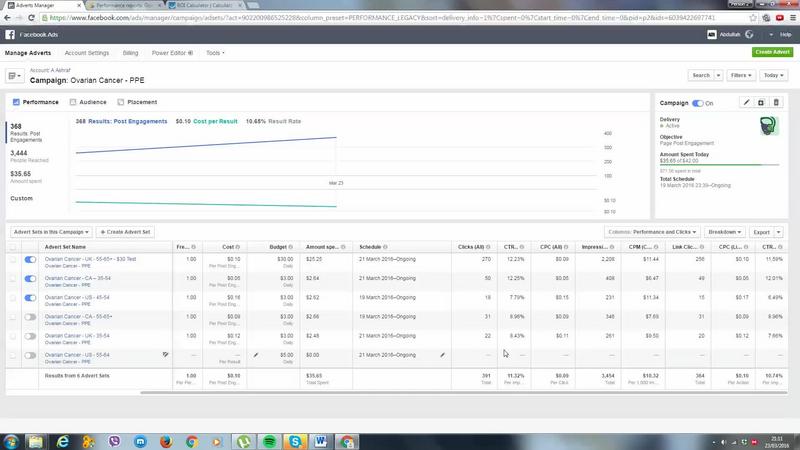The height and width of the screenshot is (450, 800).
Task: Open uTorrent from the taskbar
Action: 243,441
